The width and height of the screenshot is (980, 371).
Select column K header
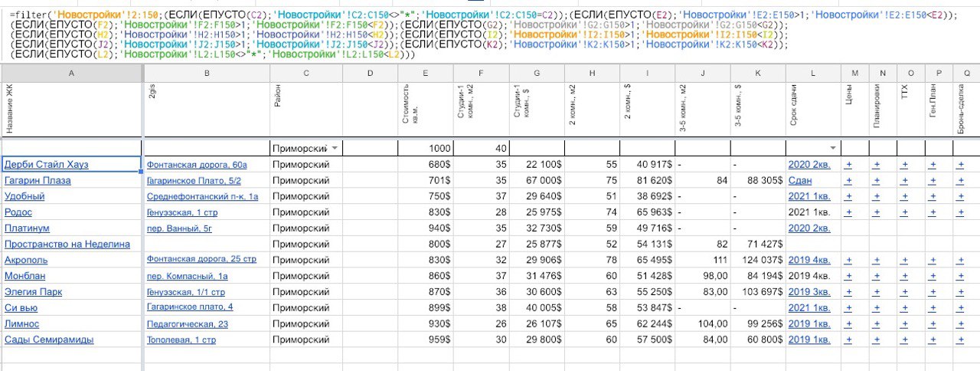[759, 74]
